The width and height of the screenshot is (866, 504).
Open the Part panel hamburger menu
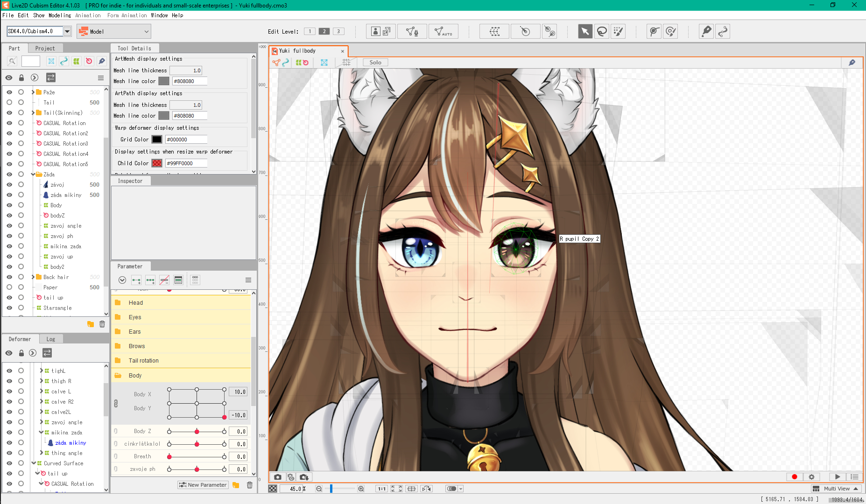[x=101, y=78]
